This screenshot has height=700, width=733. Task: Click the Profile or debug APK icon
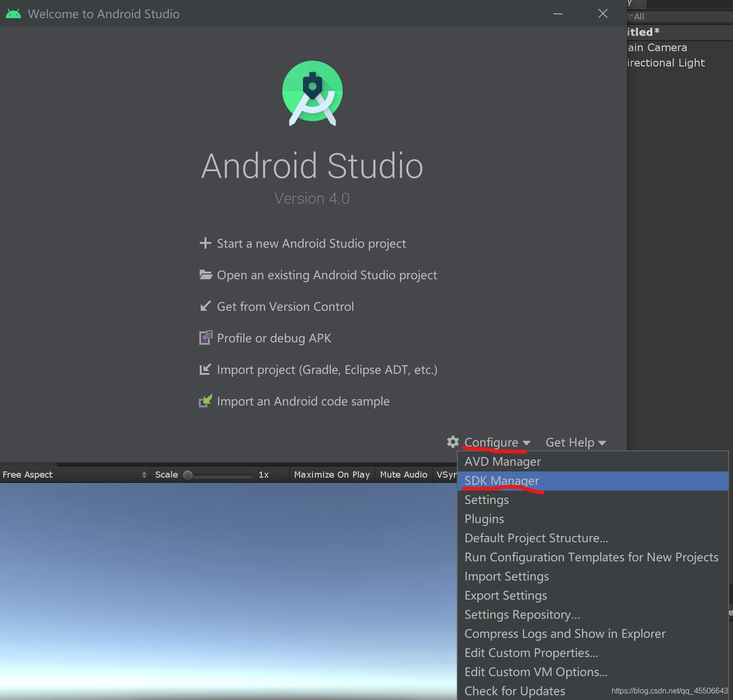pos(205,338)
